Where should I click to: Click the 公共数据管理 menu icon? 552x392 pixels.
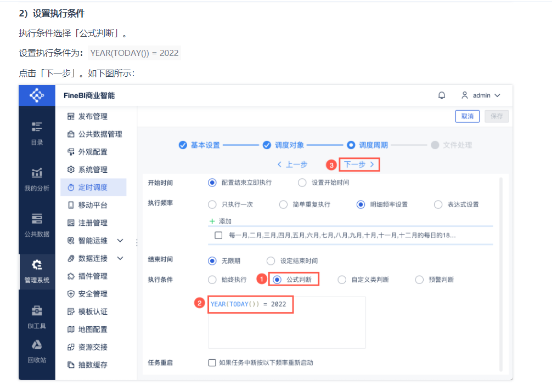click(x=71, y=134)
